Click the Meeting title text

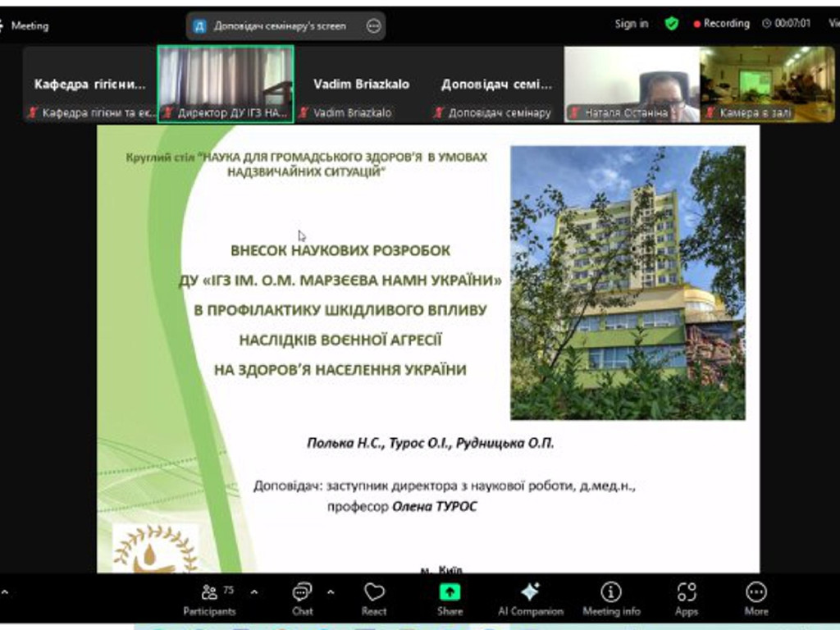(x=30, y=25)
